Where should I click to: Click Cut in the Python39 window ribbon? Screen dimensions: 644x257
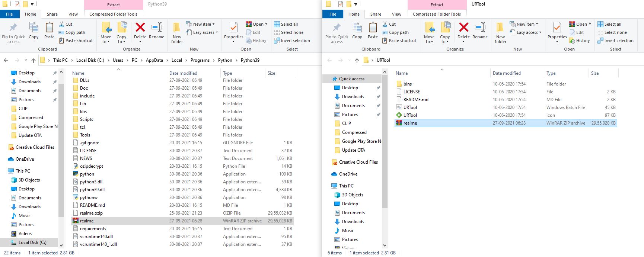(x=66, y=24)
